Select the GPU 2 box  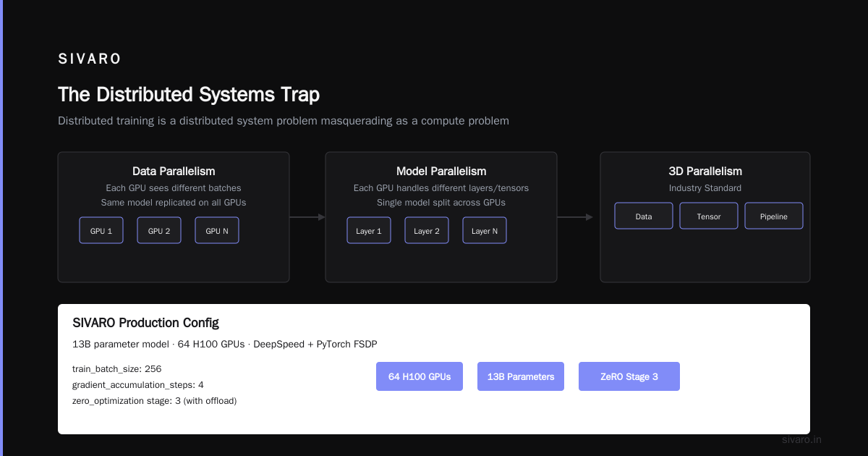pos(159,230)
